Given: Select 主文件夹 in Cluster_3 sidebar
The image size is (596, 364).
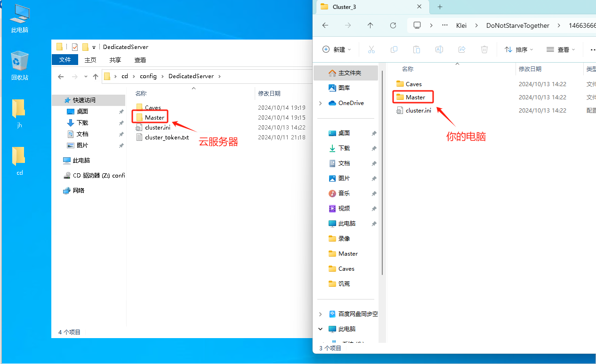Looking at the screenshot, I should pyautogui.click(x=346, y=73).
